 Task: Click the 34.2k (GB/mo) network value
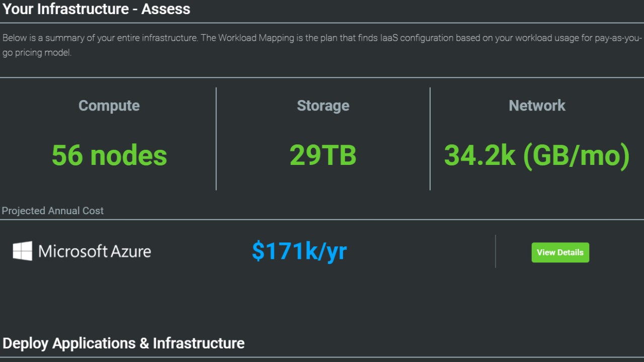point(537,155)
